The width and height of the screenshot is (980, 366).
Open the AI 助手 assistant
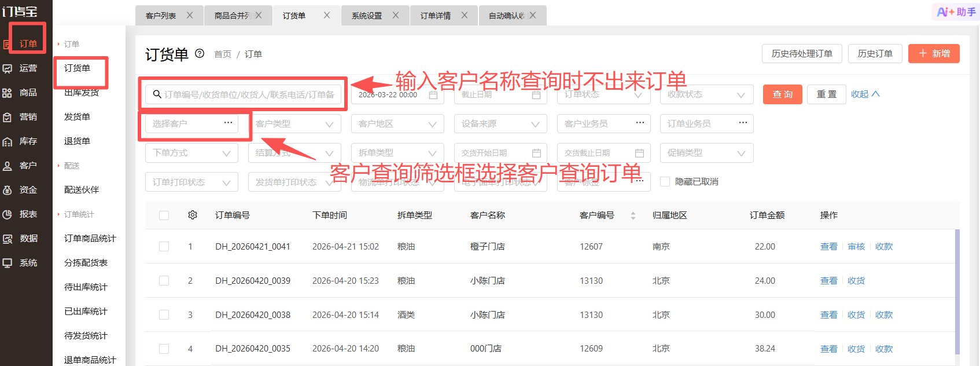(956, 12)
